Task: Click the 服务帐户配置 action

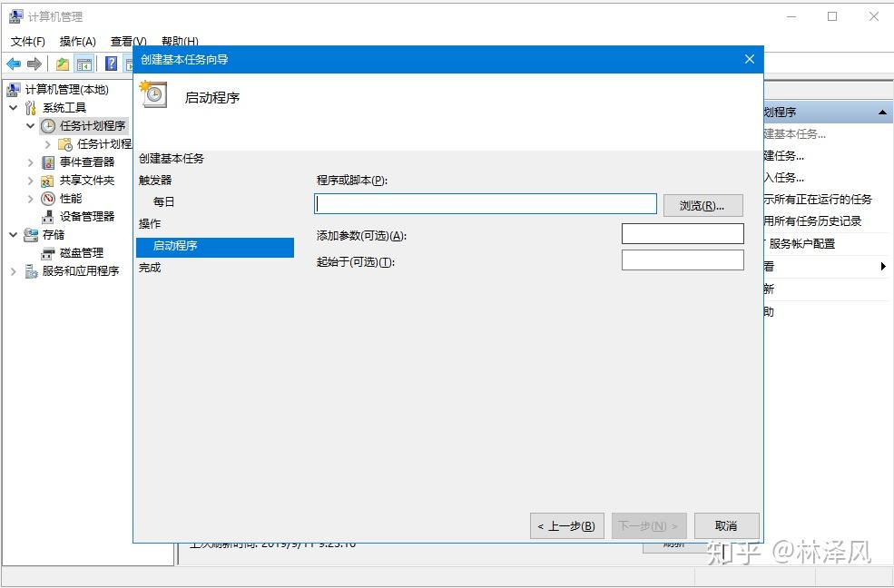Action: [801, 244]
